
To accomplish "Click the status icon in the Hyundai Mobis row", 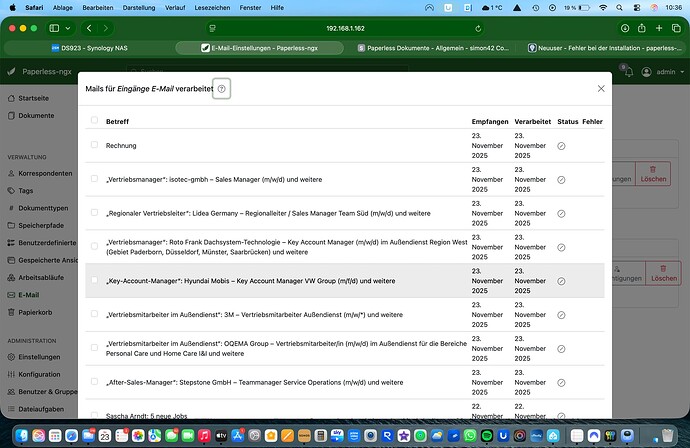I will click(561, 281).
